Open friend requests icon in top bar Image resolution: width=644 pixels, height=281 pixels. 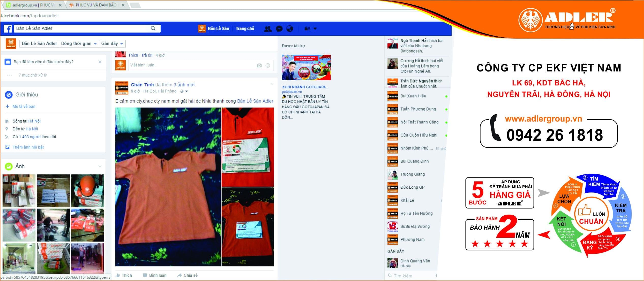point(268,29)
